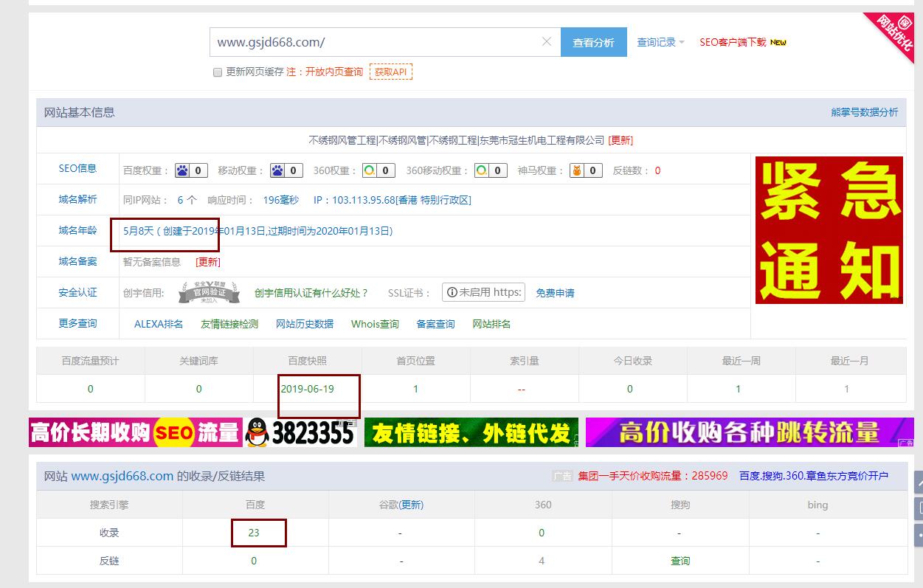923x588 pixels.
Task: Open the www.gsjd668.com link in results header
Action: 122,476
